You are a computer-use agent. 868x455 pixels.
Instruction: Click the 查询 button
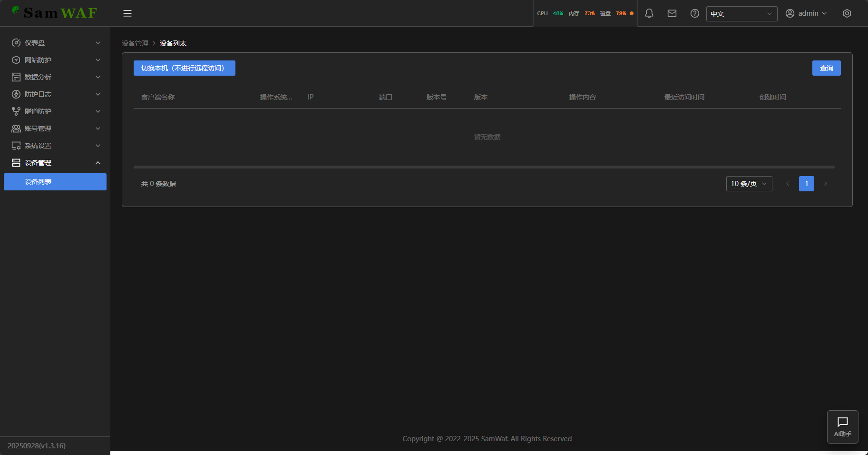(x=826, y=68)
